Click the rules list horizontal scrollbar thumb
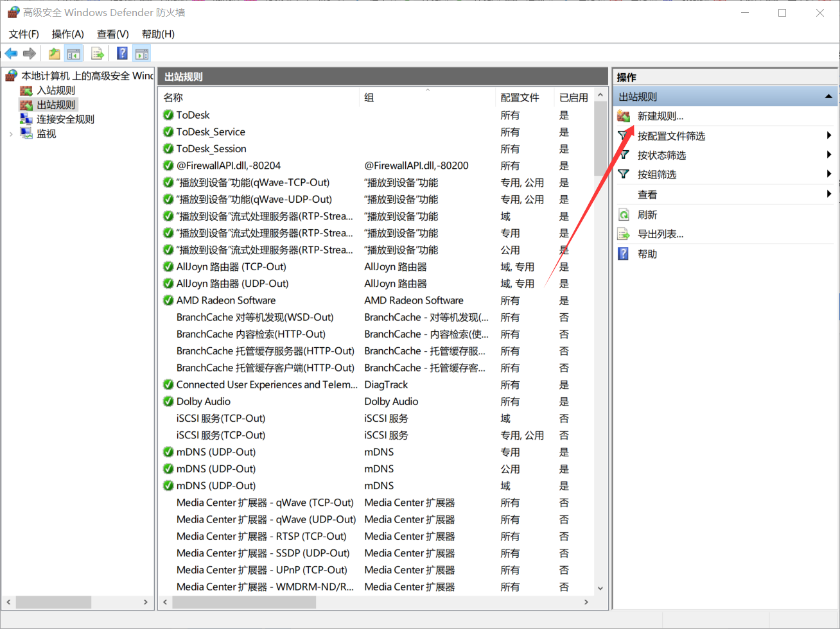This screenshot has width=840, height=629. (244, 602)
